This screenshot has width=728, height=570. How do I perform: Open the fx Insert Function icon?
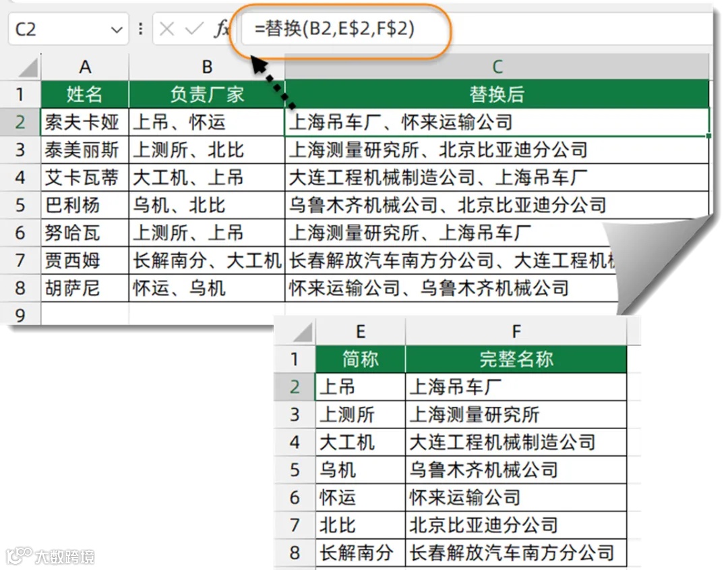click(x=222, y=29)
